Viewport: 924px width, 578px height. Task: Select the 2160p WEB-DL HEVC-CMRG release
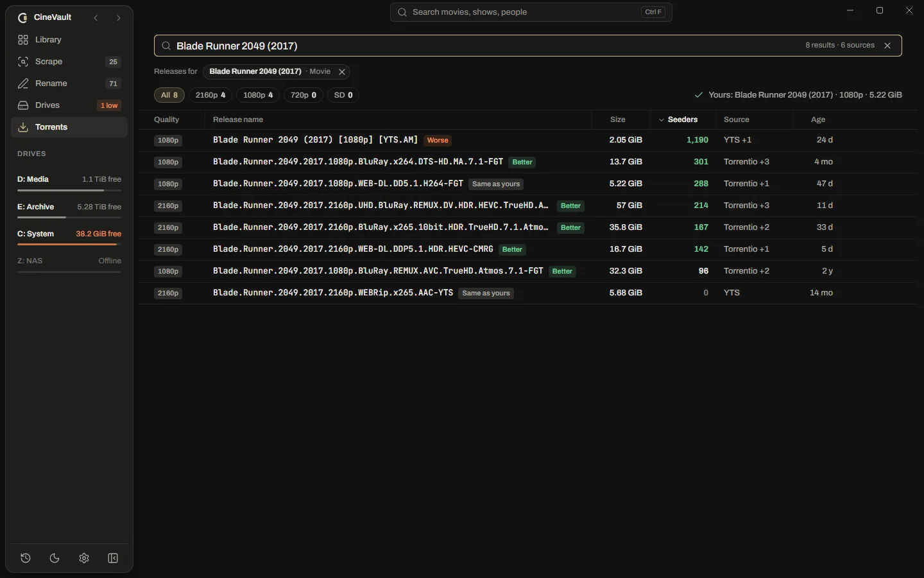click(x=527, y=249)
